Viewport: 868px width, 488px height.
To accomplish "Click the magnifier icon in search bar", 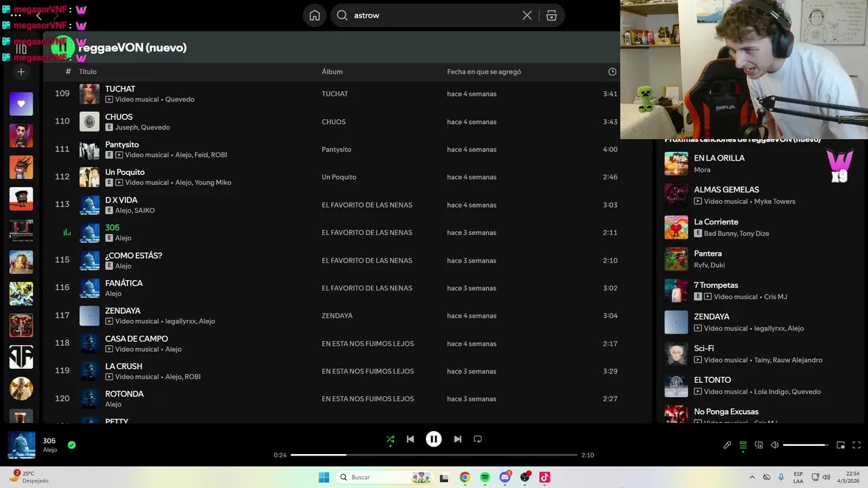I will tap(342, 15).
